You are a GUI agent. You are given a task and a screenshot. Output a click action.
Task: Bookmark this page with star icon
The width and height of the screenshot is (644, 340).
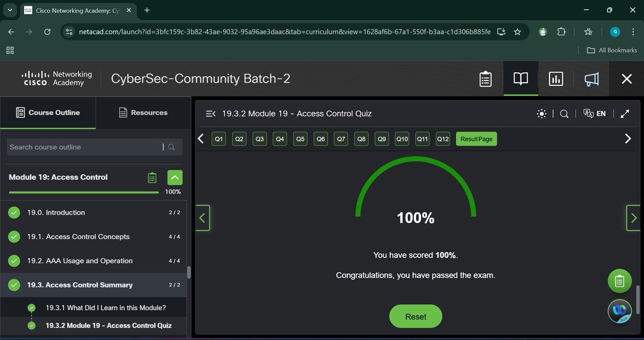pyautogui.click(x=517, y=32)
